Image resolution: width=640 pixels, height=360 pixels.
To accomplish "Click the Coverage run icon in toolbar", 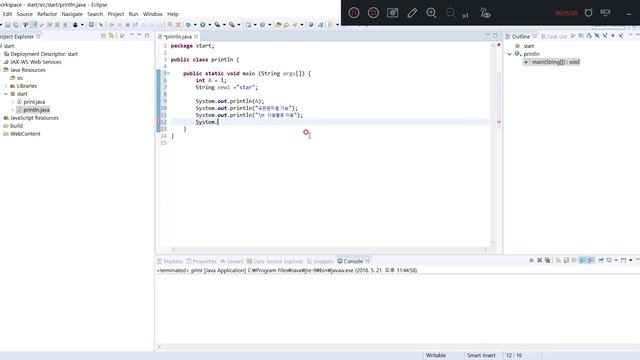I will (x=217, y=25).
